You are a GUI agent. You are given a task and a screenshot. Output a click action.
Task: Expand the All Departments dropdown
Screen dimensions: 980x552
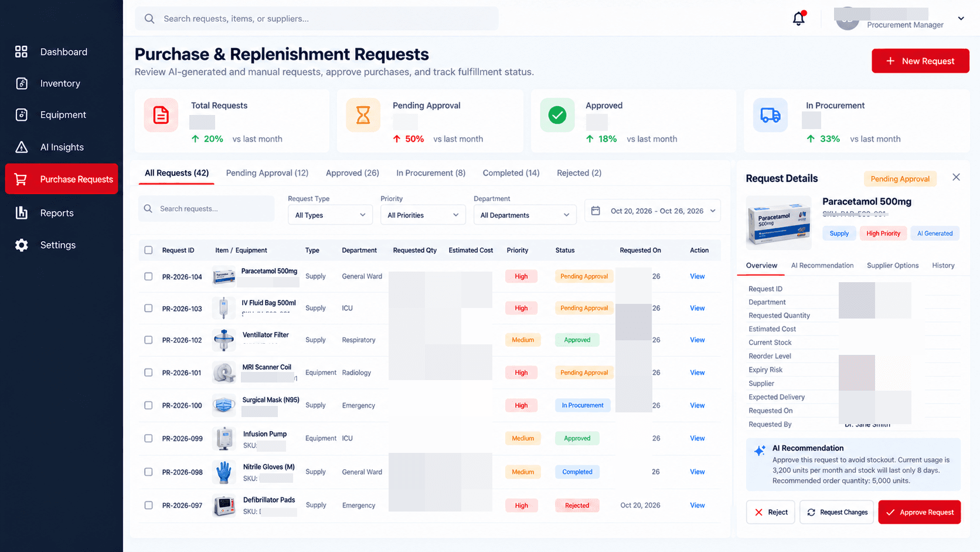[525, 215]
